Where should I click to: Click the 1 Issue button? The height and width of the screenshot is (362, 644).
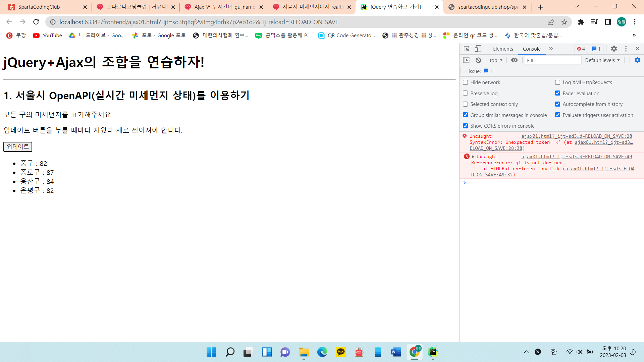point(478,71)
